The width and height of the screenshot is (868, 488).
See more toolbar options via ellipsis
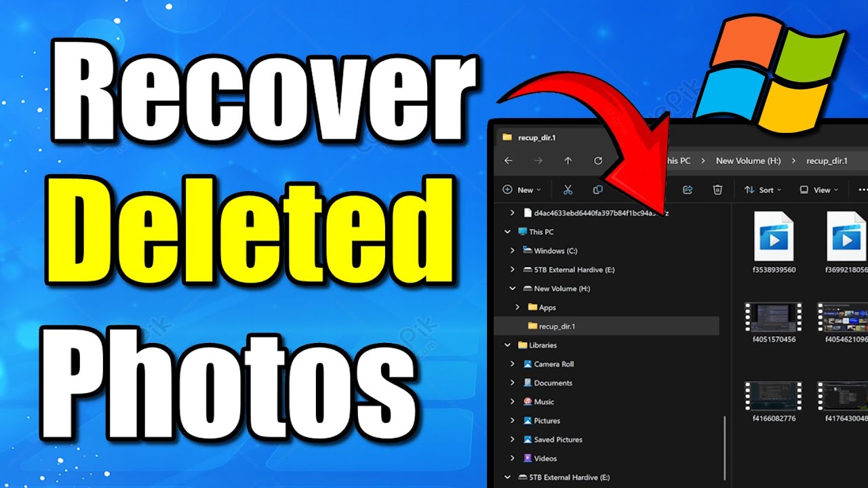pos(863,190)
